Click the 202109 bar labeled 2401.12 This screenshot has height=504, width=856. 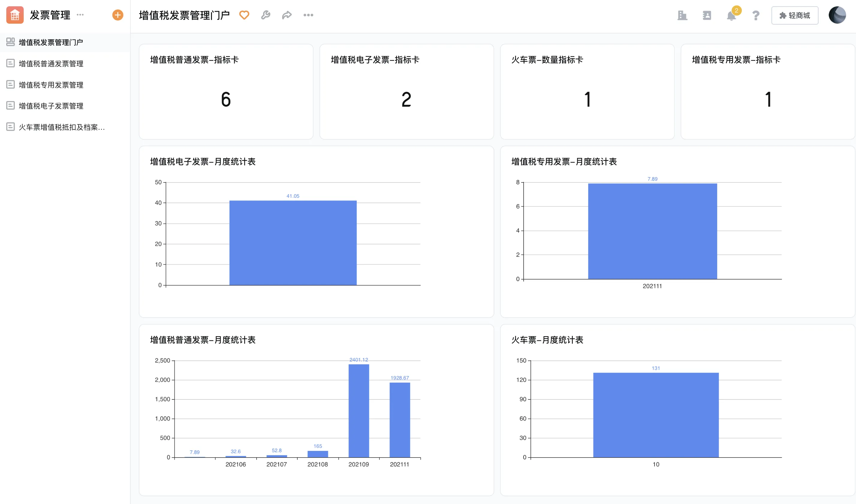point(359,410)
